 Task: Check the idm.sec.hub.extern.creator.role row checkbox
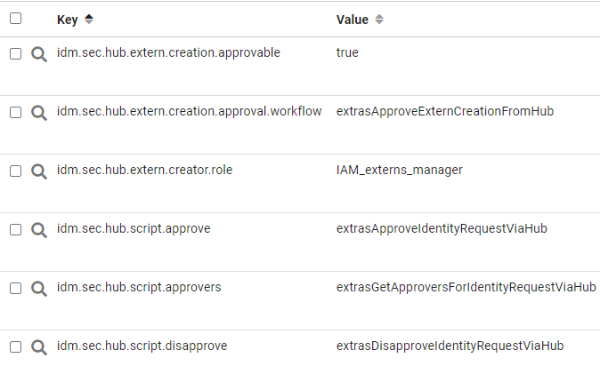pos(15,171)
